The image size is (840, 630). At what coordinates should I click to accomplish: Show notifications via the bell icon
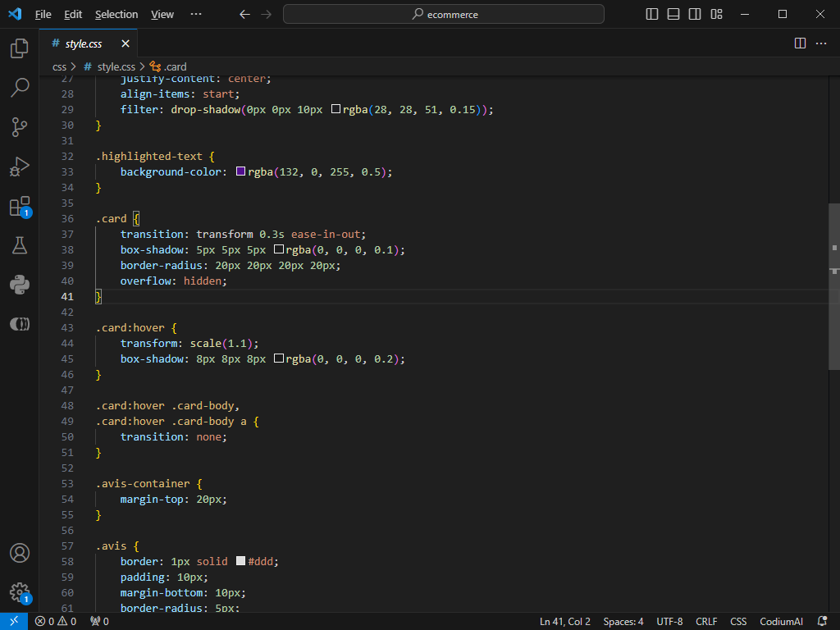tap(824, 621)
